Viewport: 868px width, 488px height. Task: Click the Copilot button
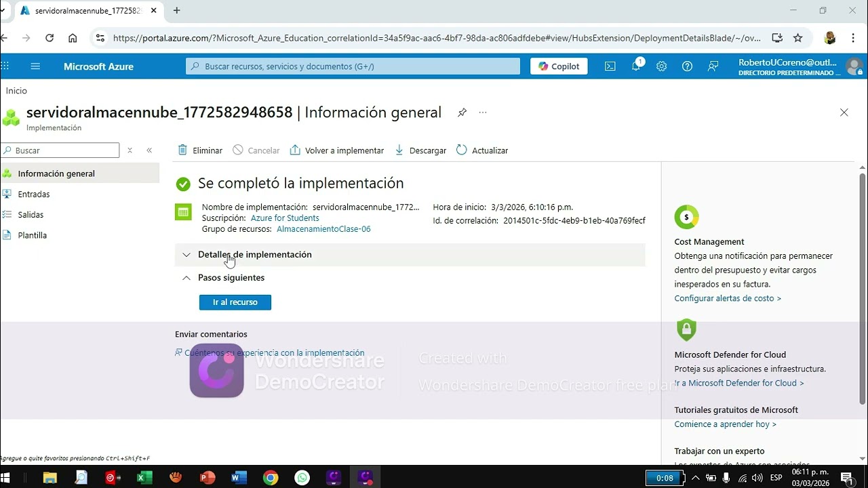tap(559, 66)
